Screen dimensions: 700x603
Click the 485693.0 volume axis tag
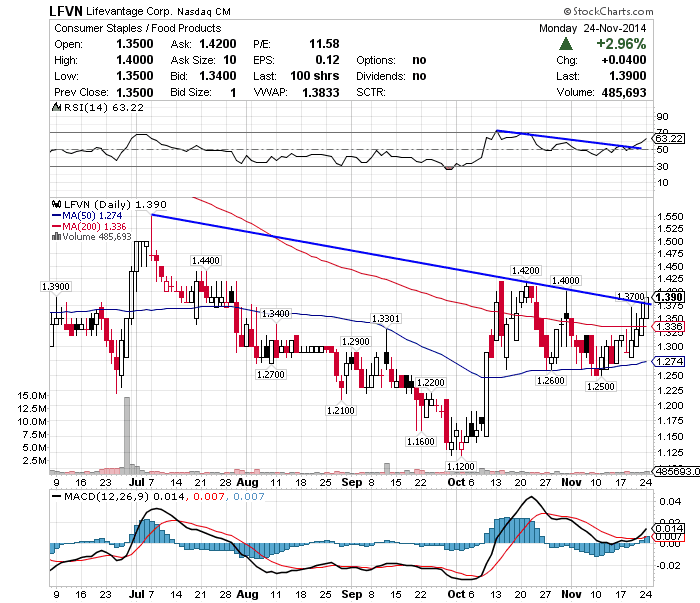[676, 471]
